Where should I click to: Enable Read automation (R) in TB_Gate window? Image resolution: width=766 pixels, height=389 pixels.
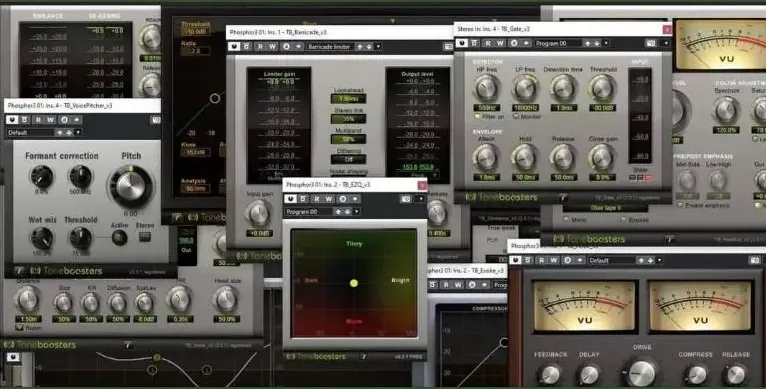point(488,43)
